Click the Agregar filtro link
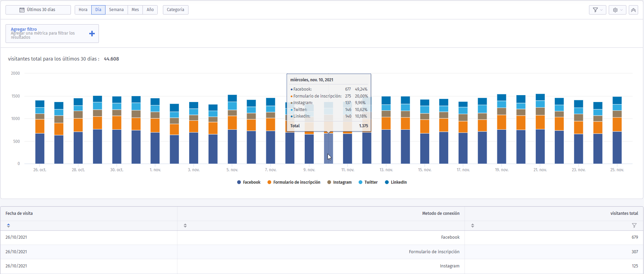Viewport: 644px width, 274px height. 24,29
